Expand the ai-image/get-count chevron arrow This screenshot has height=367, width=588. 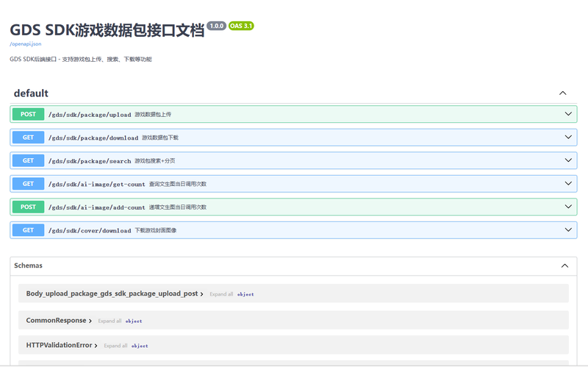[x=568, y=184]
